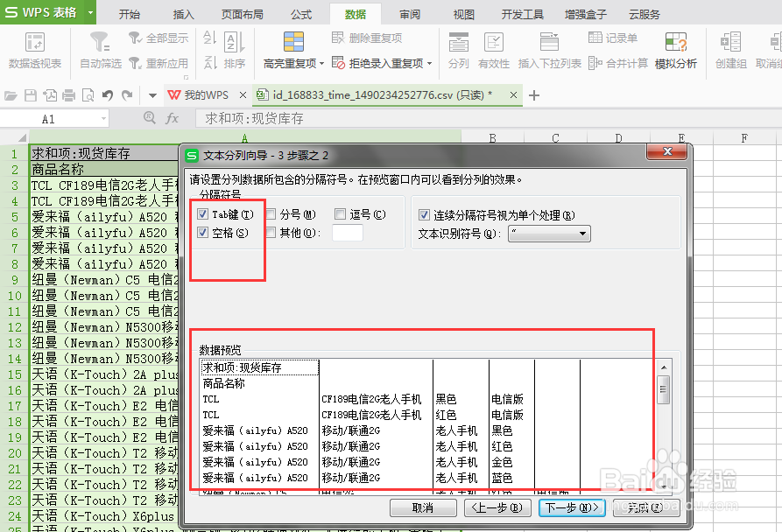The height and width of the screenshot is (532, 782).
Task: Toggle 连续分隔符号视为单个处理 checkbox
Action: click(424, 215)
